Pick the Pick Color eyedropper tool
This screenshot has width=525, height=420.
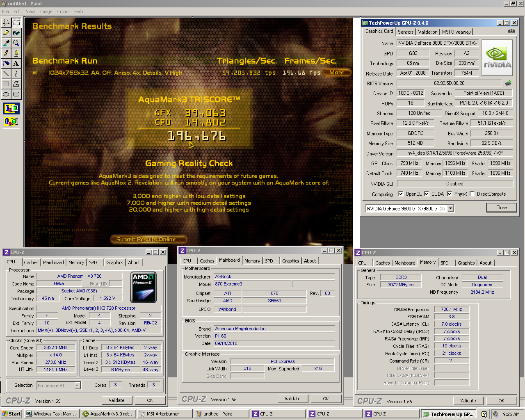click(x=6, y=43)
